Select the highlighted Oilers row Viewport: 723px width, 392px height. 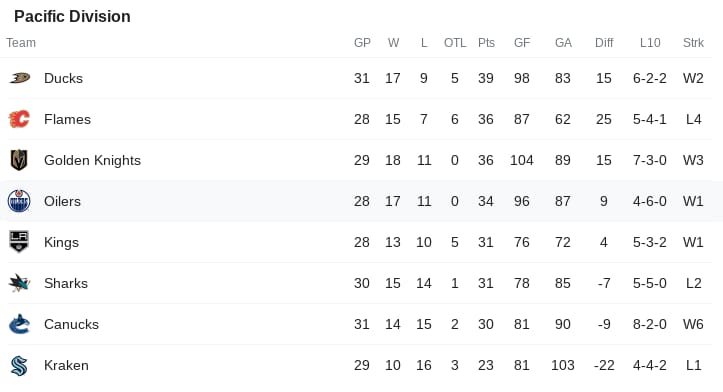[356, 201]
